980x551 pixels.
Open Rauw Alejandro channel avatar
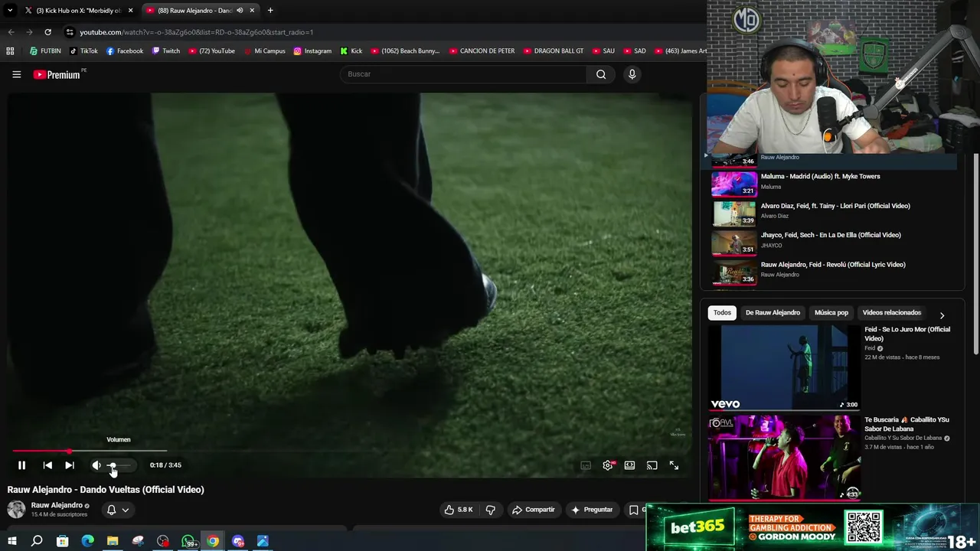point(16,509)
